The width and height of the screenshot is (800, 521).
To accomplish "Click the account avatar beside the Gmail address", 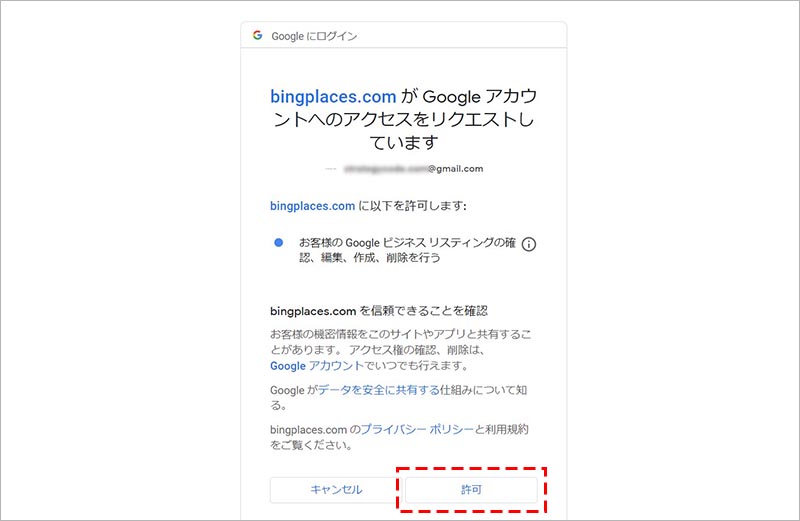I will 331,169.
